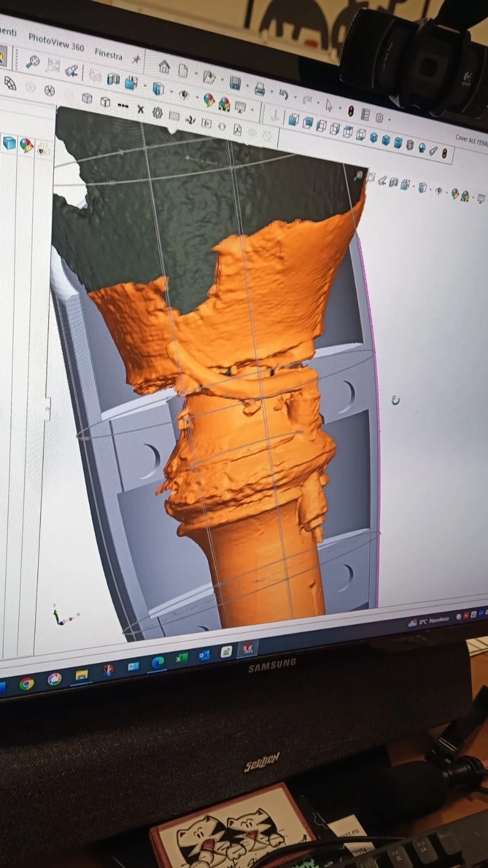Screen dimensions: 488x868
Task: Click the 8°C Nuvoloso weather widget
Action: [429, 621]
